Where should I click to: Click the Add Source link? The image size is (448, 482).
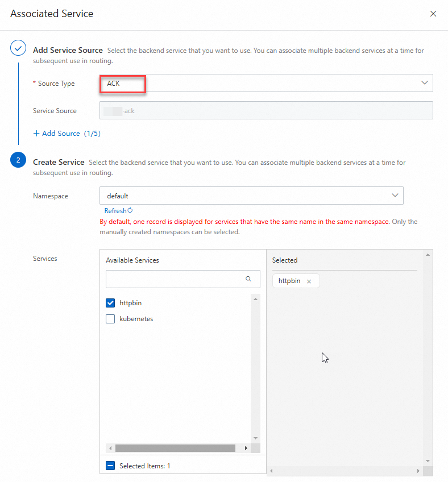pos(61,134)
